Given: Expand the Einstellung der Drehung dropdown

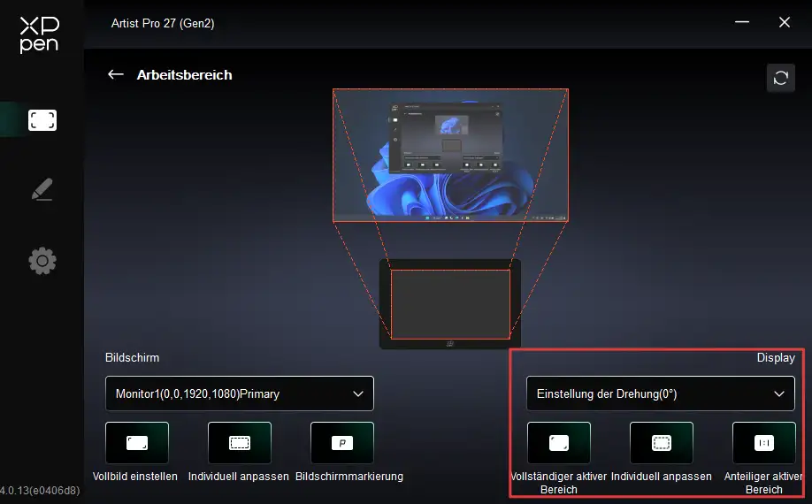Looking at the screenshot, I should [x=660, y=393].
